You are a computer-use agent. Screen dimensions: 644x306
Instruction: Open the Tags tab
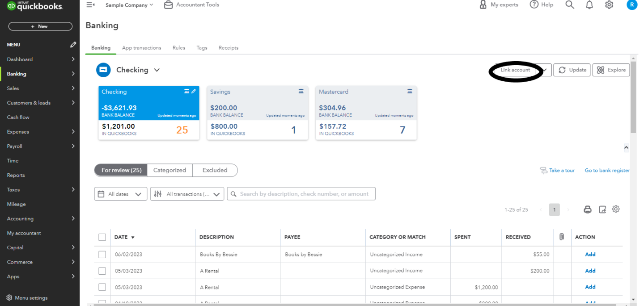202,48
